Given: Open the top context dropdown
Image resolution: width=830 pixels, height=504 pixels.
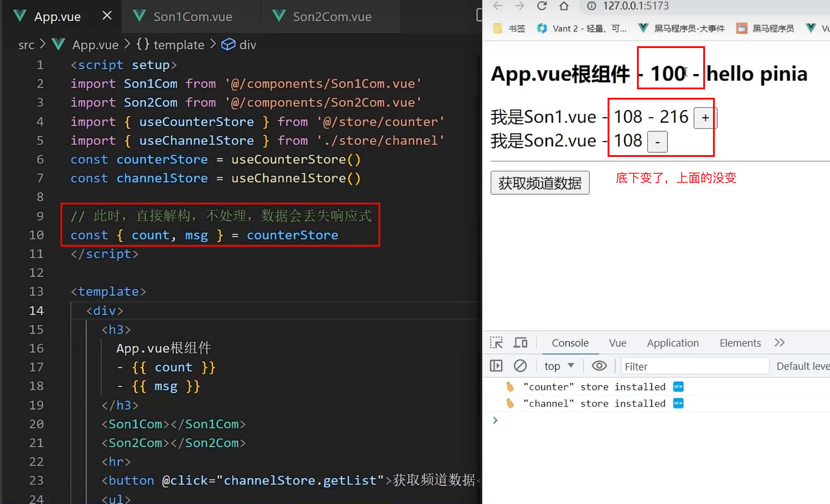Looking at the screenshot, I should click(x=559, y=366).
